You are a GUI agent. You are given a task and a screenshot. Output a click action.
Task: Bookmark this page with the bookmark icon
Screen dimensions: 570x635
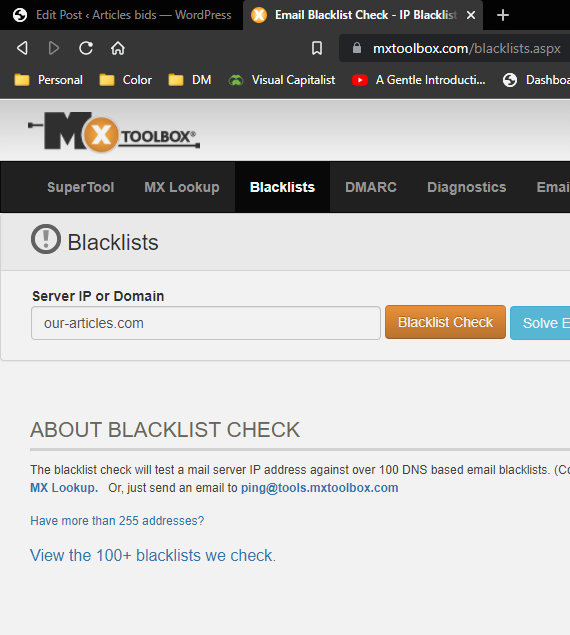pos(317,48)
